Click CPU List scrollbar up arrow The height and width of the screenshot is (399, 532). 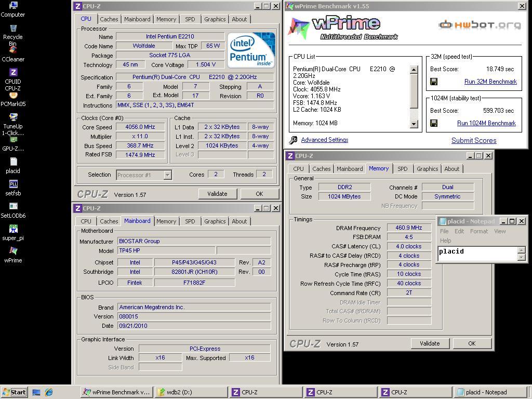click(x=414, y=70)
